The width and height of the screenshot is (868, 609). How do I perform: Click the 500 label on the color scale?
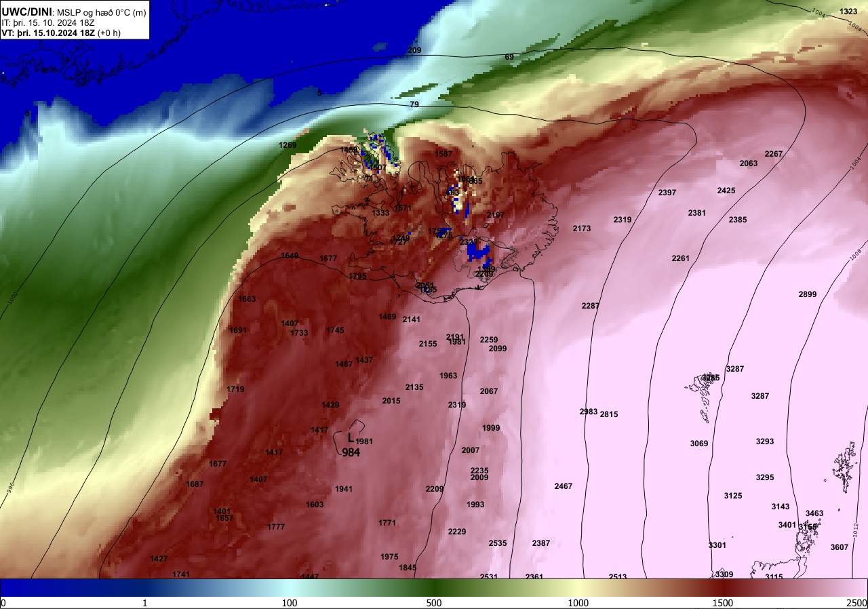[x=434, y=603]
